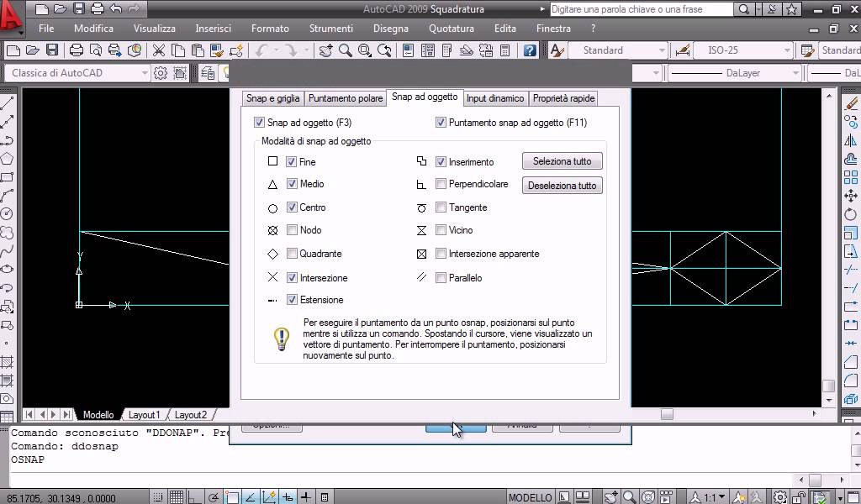Click the search keyword input field

(x=642, y=9)
